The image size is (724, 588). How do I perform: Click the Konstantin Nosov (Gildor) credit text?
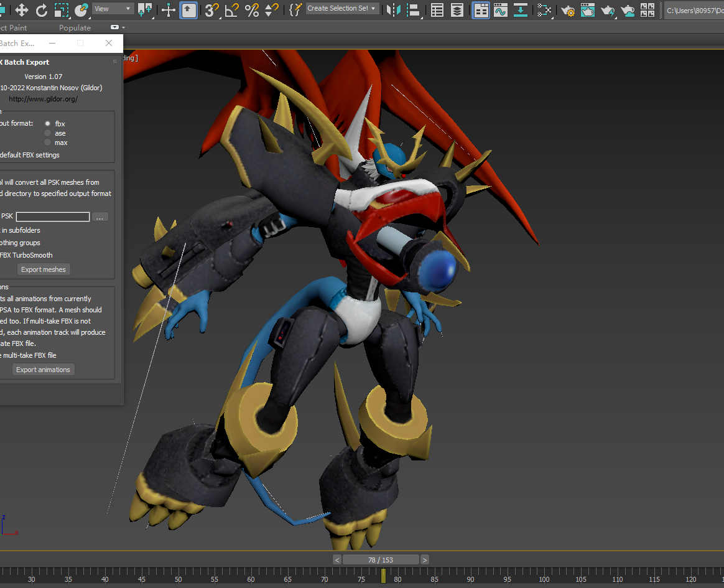[64, 88]
